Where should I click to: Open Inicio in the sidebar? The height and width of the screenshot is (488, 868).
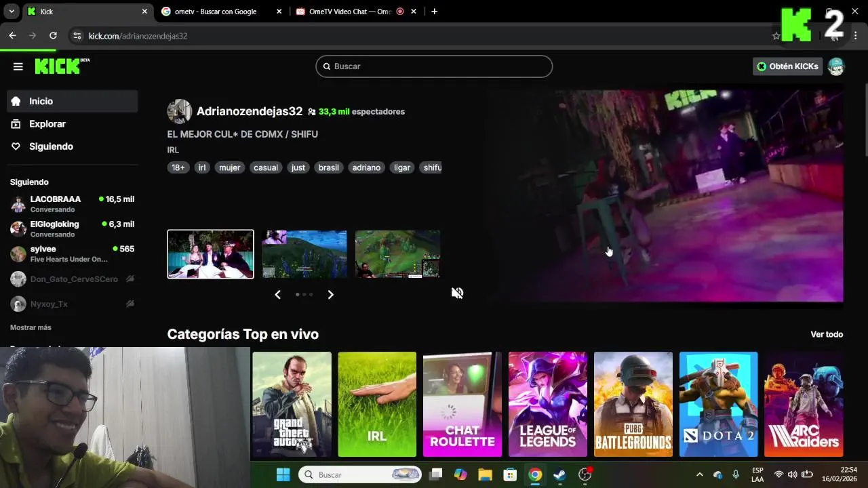tap(72, 101)
